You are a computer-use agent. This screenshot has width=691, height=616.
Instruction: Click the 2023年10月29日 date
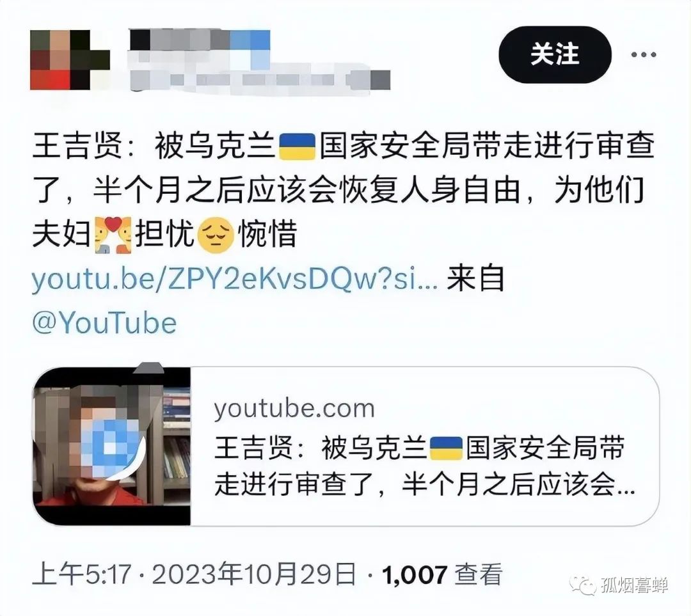tap(254, 574)
